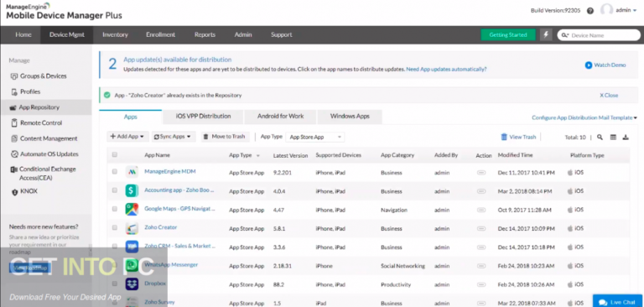Screen dimensions: 644x307
Task: Click Need App updates automatically link
Action: pyautogui.click(x=446, y=70)
